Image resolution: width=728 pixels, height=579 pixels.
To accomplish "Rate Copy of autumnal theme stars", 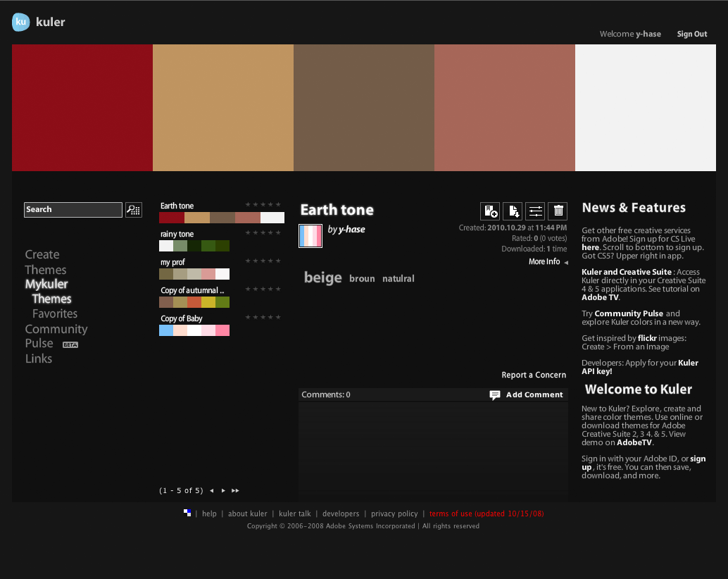I will click(263, 289).
